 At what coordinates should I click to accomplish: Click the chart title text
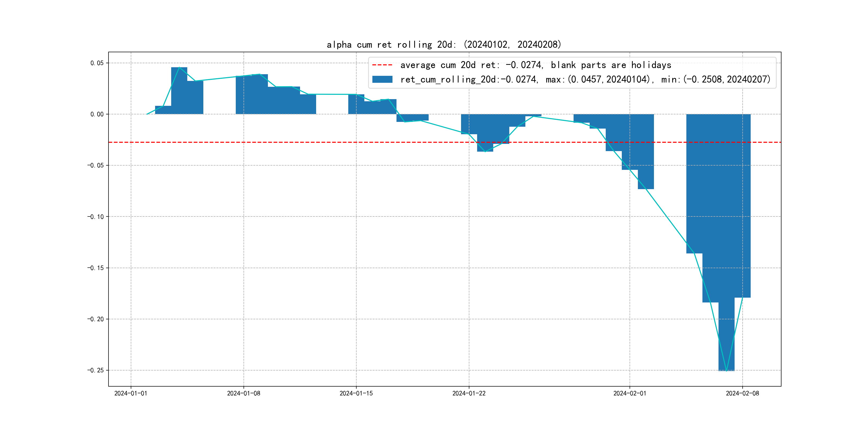[x=444, y=44]
